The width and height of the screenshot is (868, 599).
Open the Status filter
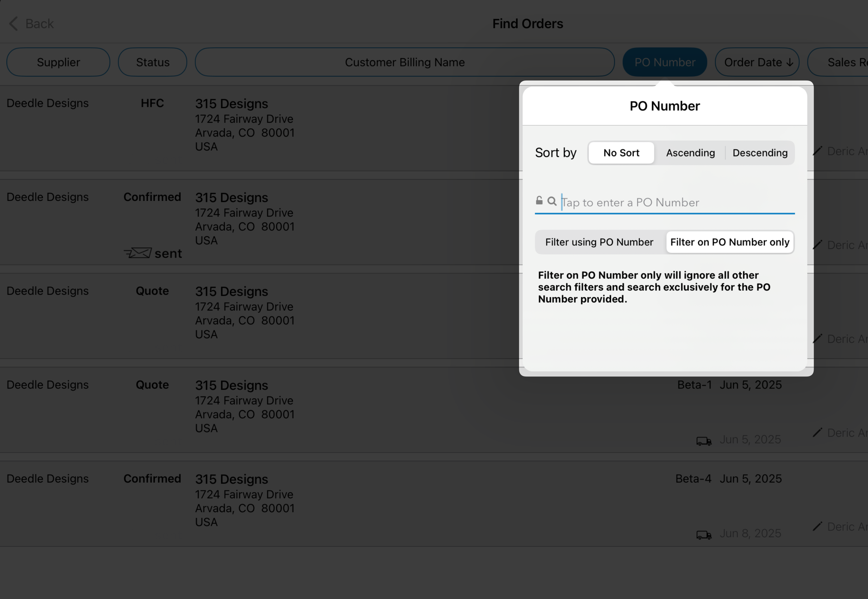click(153, 62)
